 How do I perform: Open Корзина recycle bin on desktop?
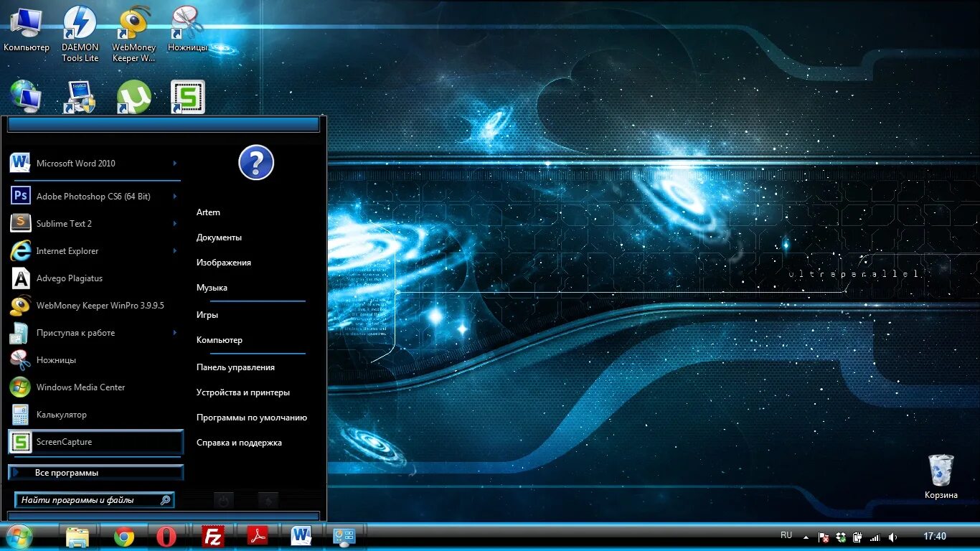tap(941, 476)
